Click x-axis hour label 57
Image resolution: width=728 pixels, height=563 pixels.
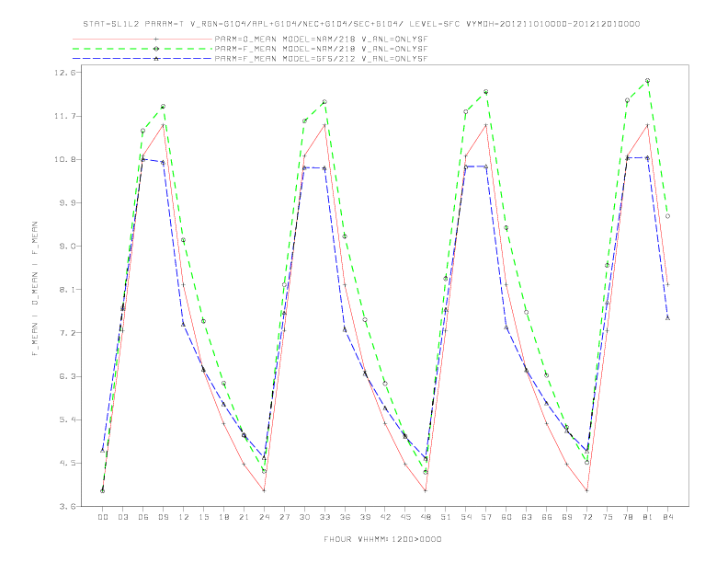(x=486, y=517)
